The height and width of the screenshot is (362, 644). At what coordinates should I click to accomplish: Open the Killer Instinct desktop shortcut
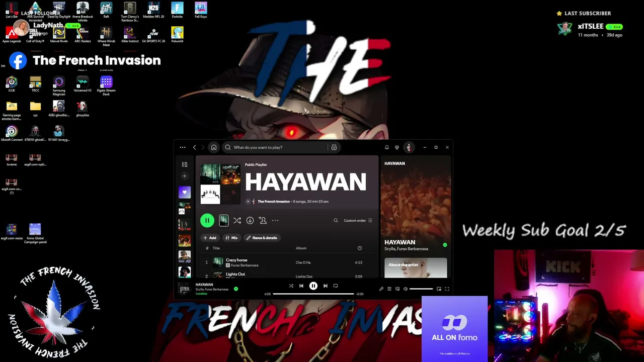[130, 35]
